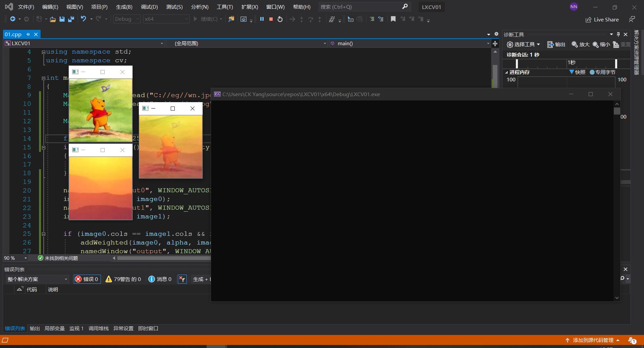Open the Build (生成) menu
The width and height of the screenshot is (644, 348).
point(124,7)
